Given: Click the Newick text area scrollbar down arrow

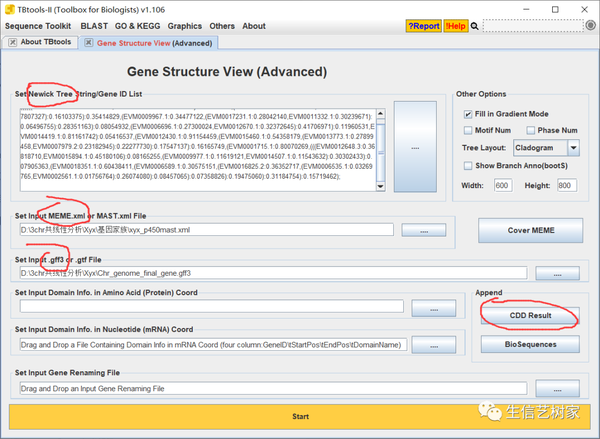Looking at the screenshot, I should (380, 186).
